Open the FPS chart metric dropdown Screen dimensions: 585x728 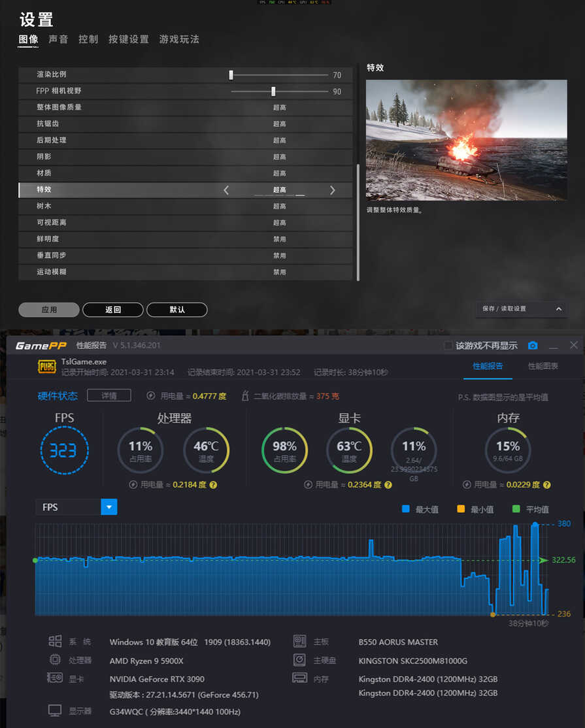109,507
